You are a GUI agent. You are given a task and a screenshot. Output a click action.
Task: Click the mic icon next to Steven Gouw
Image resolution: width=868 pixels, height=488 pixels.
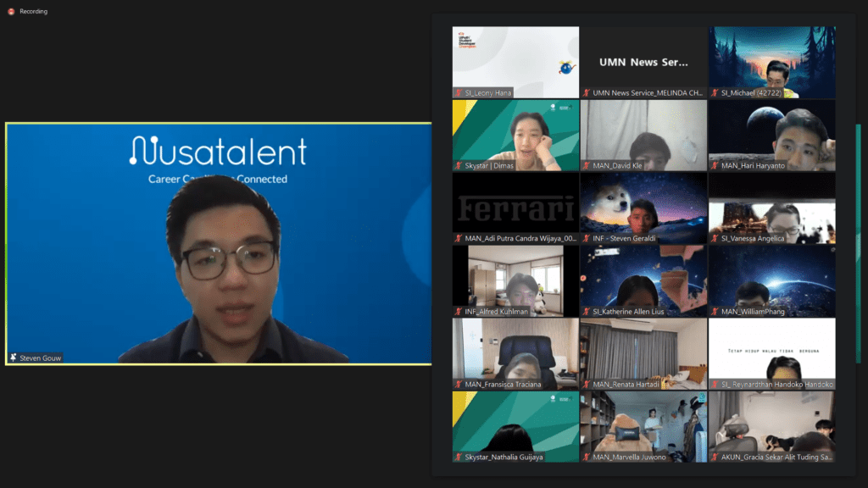pos(14,358)
